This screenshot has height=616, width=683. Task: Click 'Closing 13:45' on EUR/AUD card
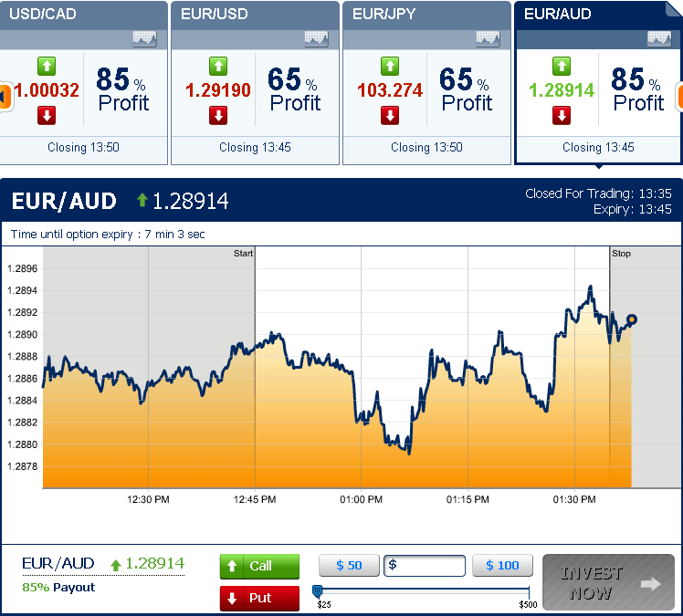pos(598,147)
